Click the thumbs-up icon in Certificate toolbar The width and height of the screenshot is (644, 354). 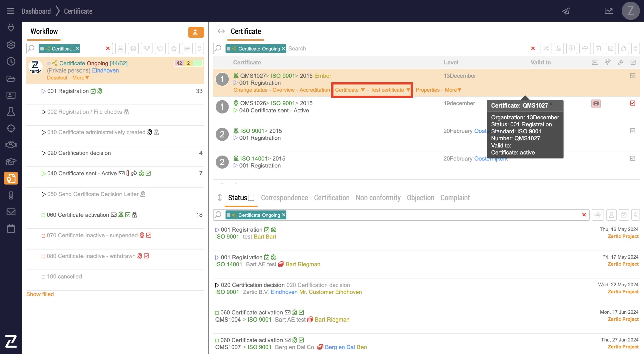pos(623,48)
